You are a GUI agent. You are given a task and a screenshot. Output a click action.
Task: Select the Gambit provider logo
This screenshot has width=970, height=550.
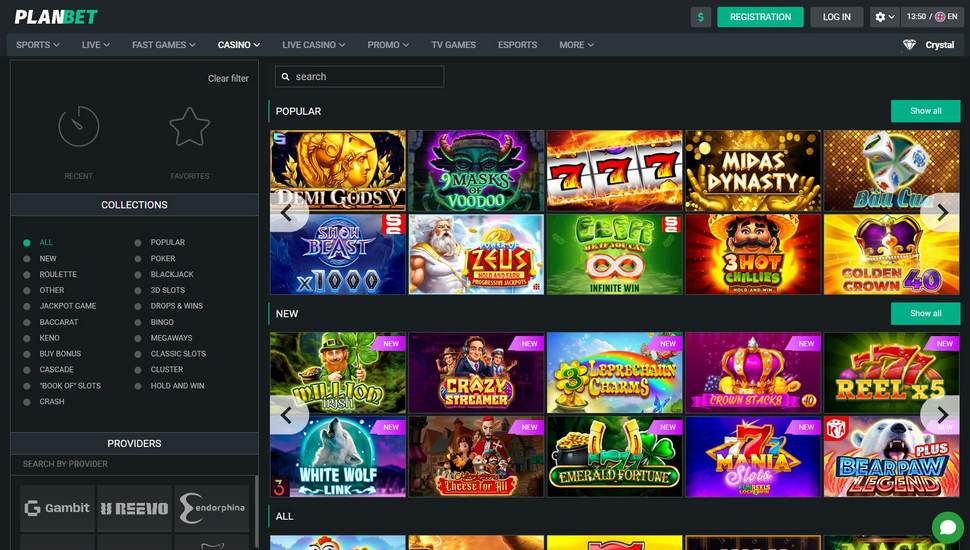[x=58, y=508]
